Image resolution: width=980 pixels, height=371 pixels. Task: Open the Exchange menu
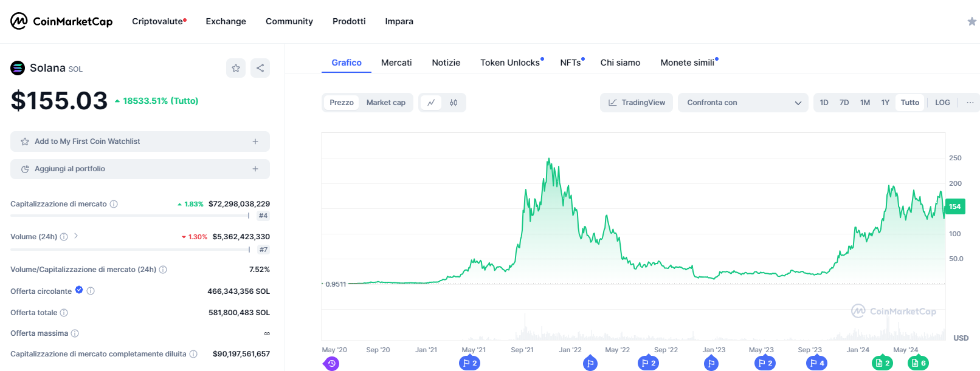coord(226,21)
